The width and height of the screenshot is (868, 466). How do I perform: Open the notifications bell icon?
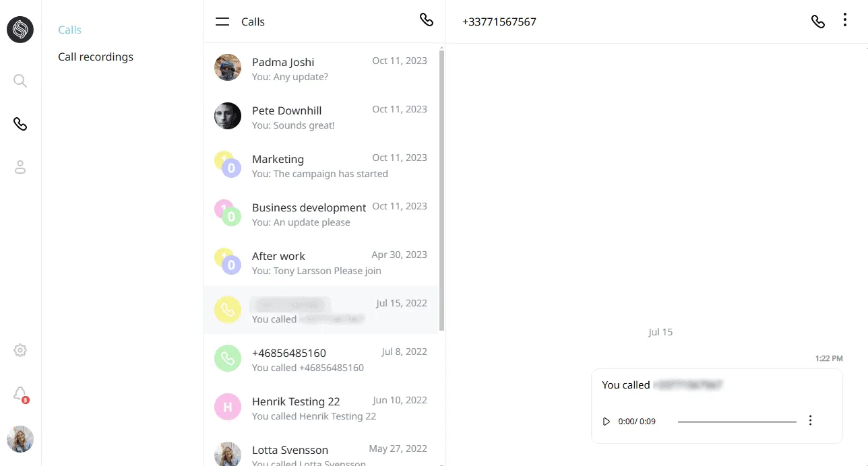pyautogui.click(x=20, y=394)
